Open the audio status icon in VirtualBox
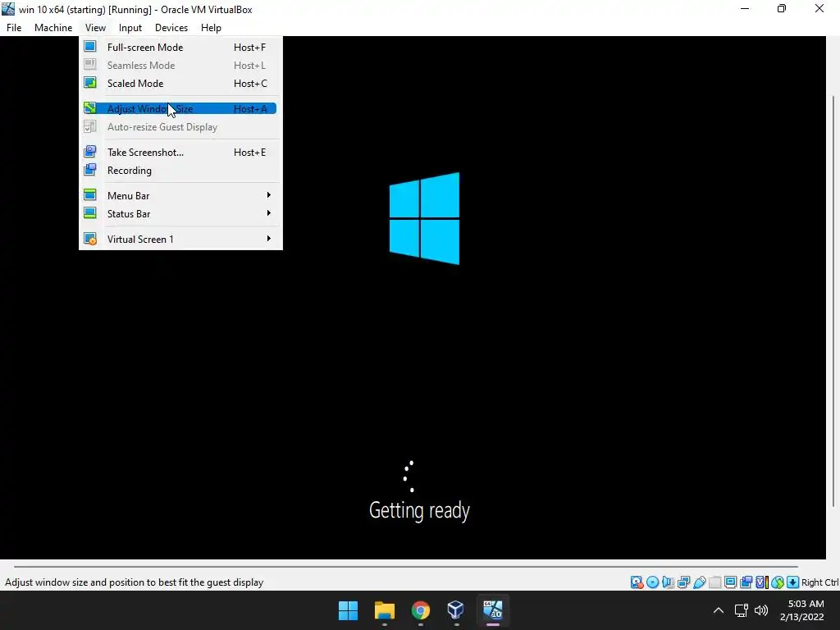 pos(668,582)
